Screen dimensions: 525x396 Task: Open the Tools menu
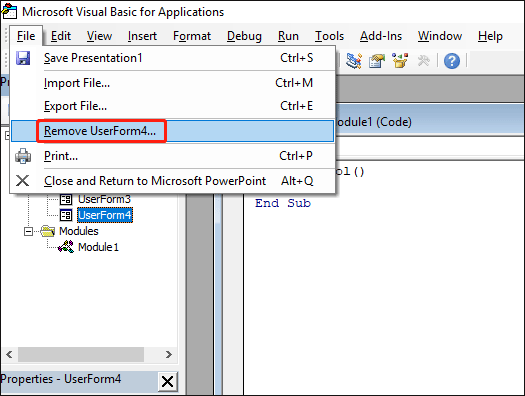[329, 36]
